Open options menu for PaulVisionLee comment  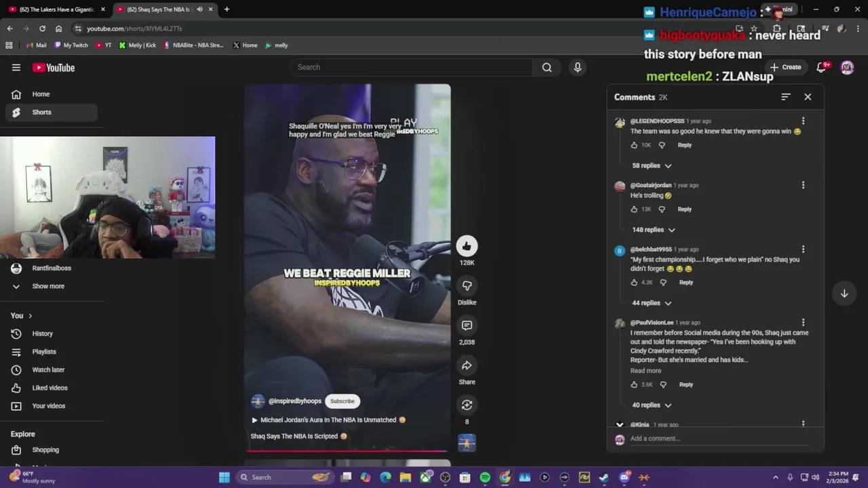click(803, 323)
